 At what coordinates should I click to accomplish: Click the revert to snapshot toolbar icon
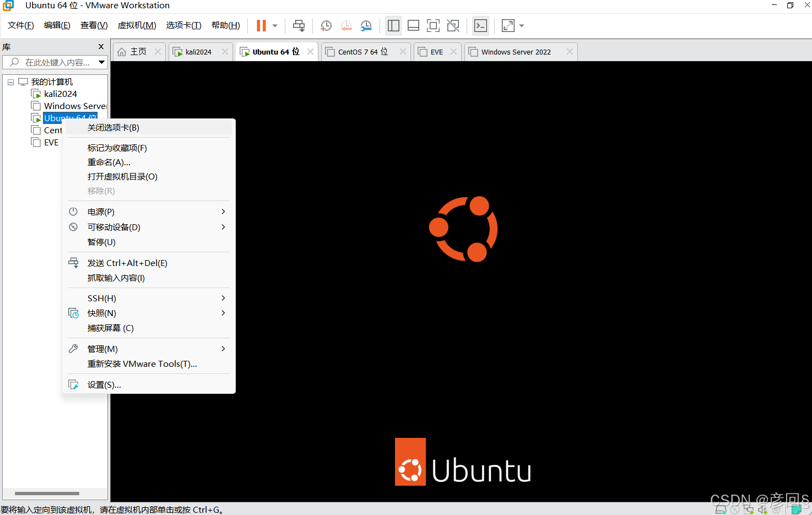pyautogui.click(x=346, y=26)
